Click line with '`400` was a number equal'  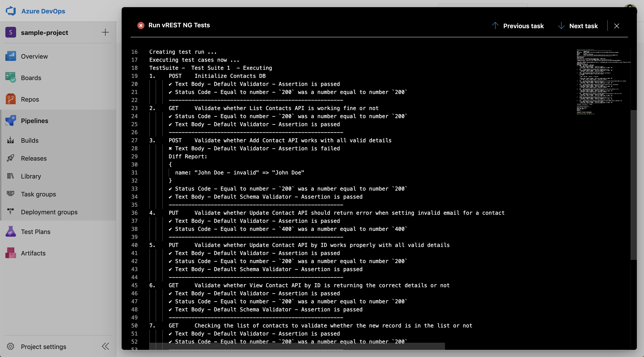pos(288,229)
